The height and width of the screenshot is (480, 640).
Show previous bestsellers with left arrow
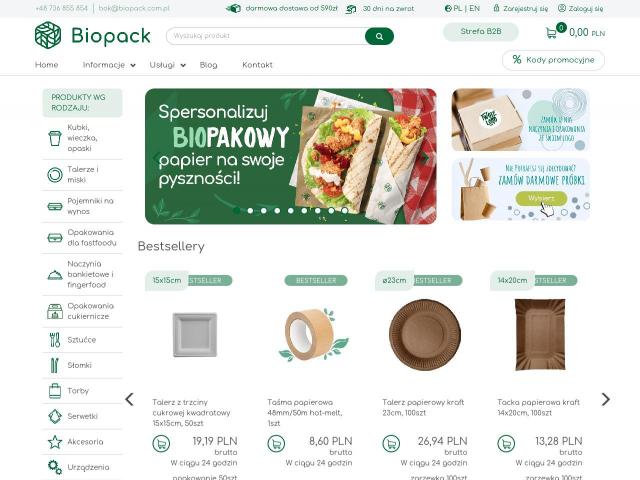[x=129, y=399]
